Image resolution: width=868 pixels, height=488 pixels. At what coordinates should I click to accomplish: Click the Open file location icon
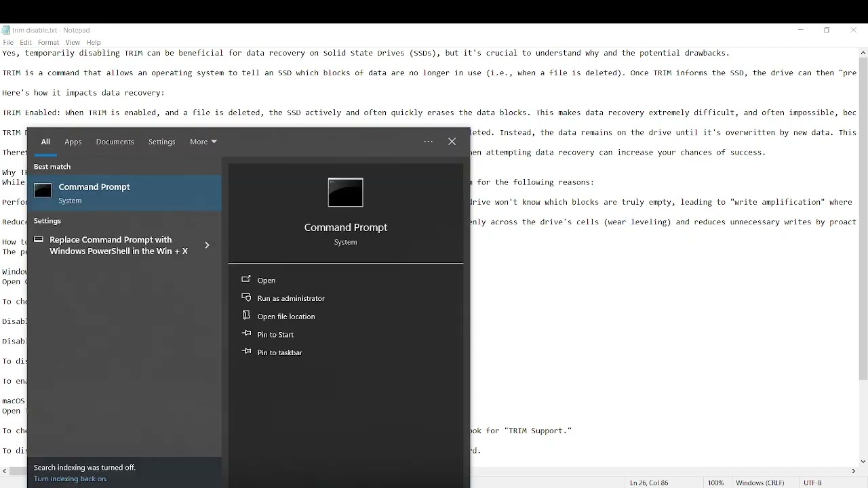(246, 316)
